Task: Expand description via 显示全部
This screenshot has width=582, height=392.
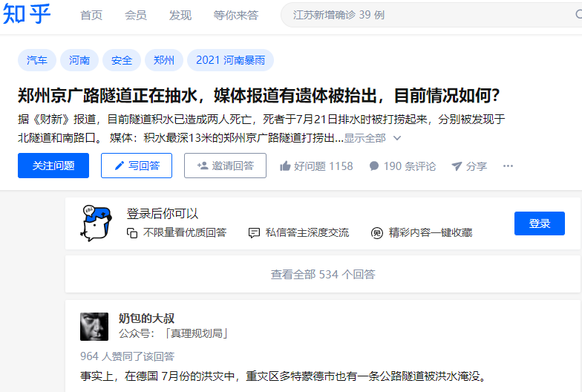Action: [364, 138]
